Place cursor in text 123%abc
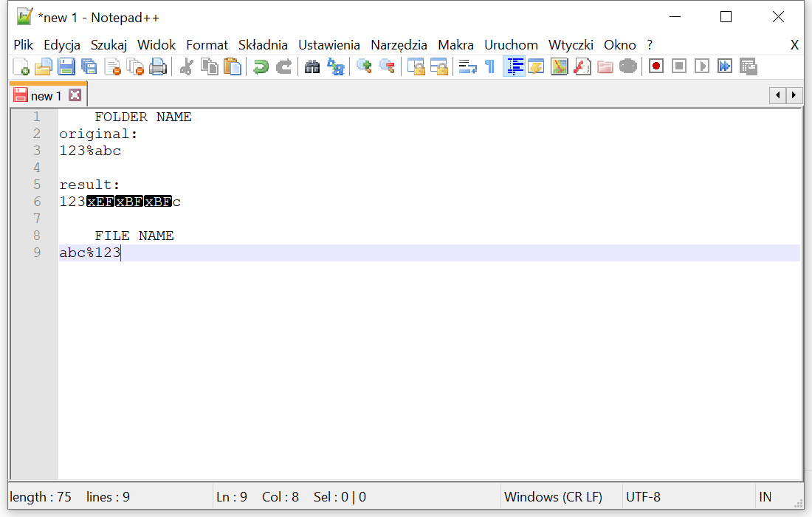 (90, 151)
